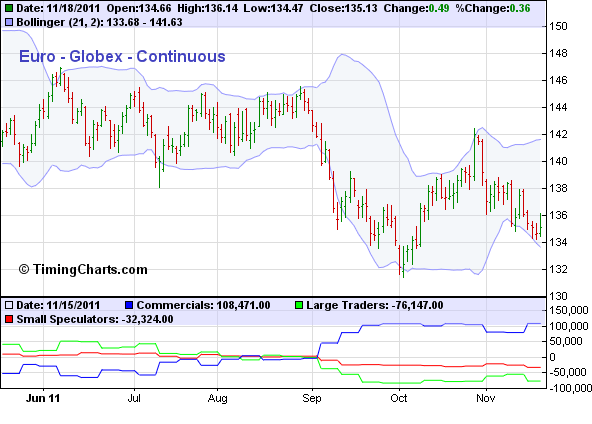Click the 'Aug' month axis label
Image resolution: width=592 pixels, height=424 pixels.
click(217, 398)
